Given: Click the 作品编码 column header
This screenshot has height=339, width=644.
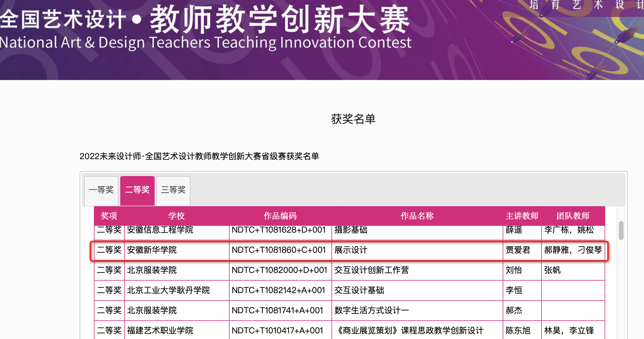Looking at the screenshot, I should pos(280,216).
